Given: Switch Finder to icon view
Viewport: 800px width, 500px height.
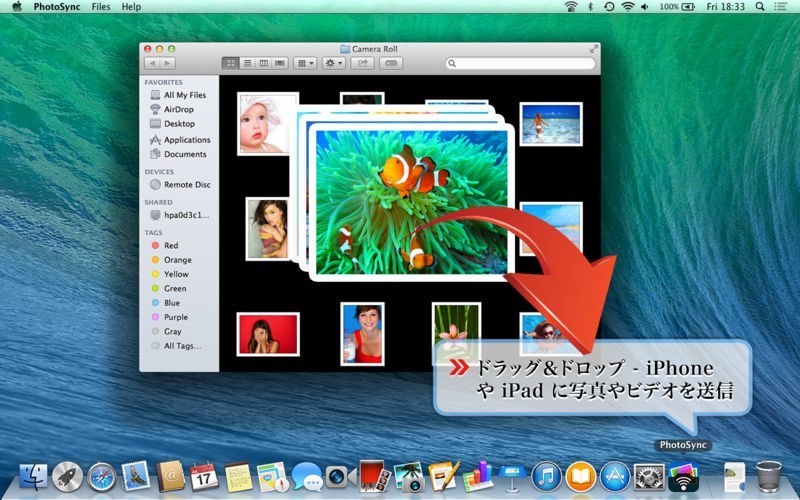Looking at the screenshot, I should (231, 63).
